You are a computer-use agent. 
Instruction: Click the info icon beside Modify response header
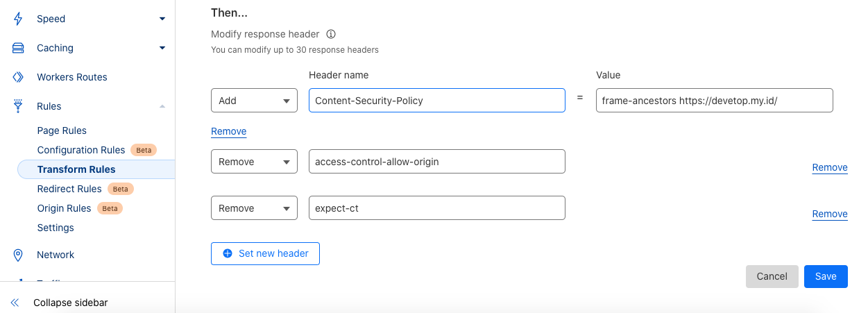pyautogui.click(x=331, y=34)
